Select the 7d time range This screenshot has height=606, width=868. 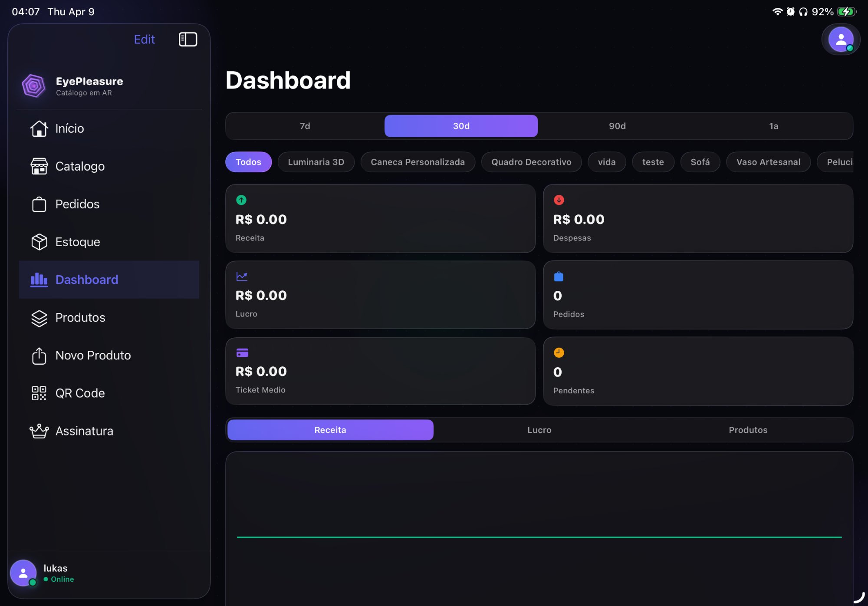[305, 126]
